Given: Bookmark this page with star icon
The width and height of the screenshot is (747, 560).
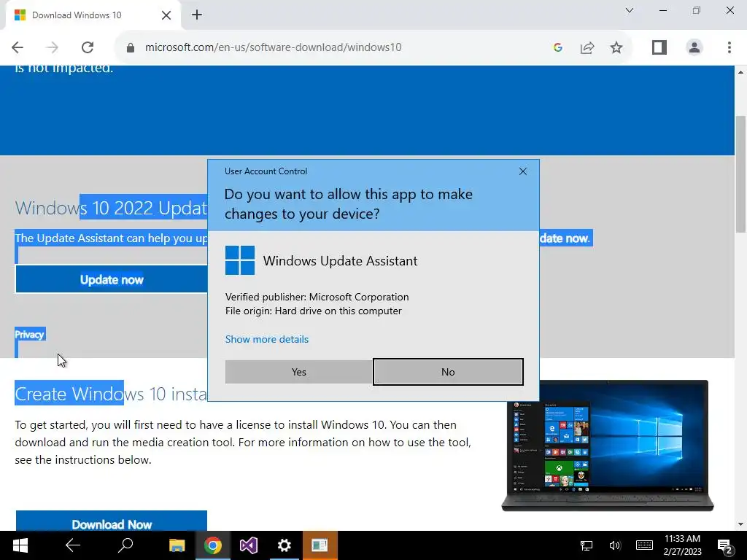Looking at the screenshot, I should click(616, 47).
